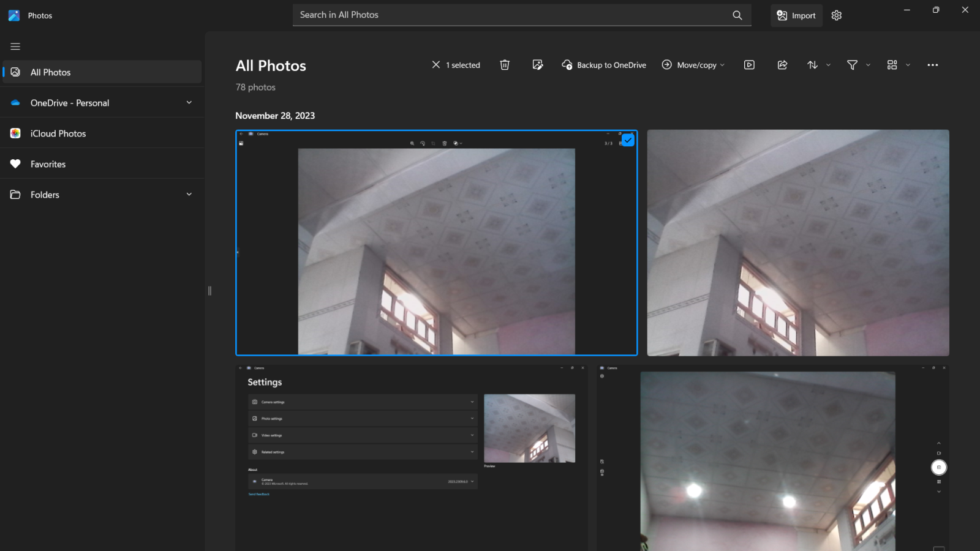980x551 pixels.
Task: Open the three-dot More options menu
Action: click(x=932, y=65)
